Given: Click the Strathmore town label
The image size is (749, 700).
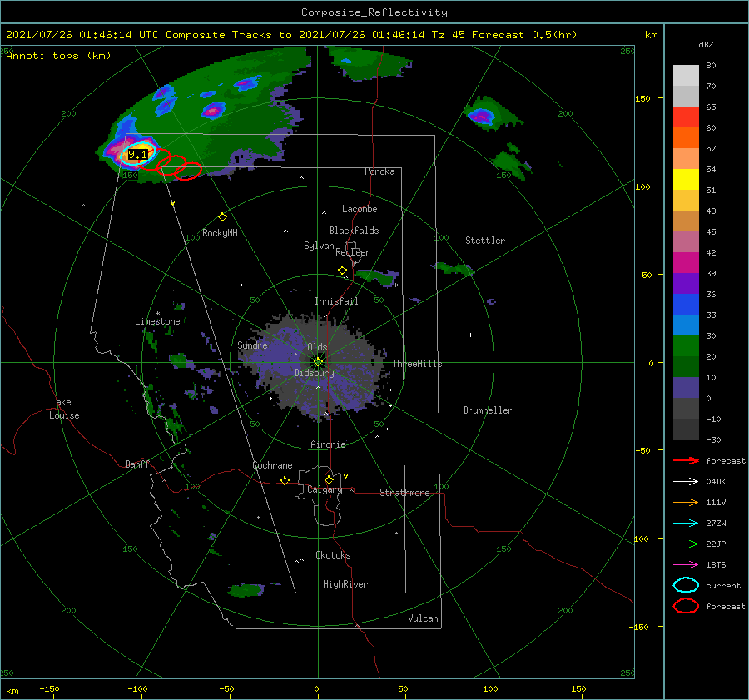Looking at the screenshot, I should tap(404, 493).
